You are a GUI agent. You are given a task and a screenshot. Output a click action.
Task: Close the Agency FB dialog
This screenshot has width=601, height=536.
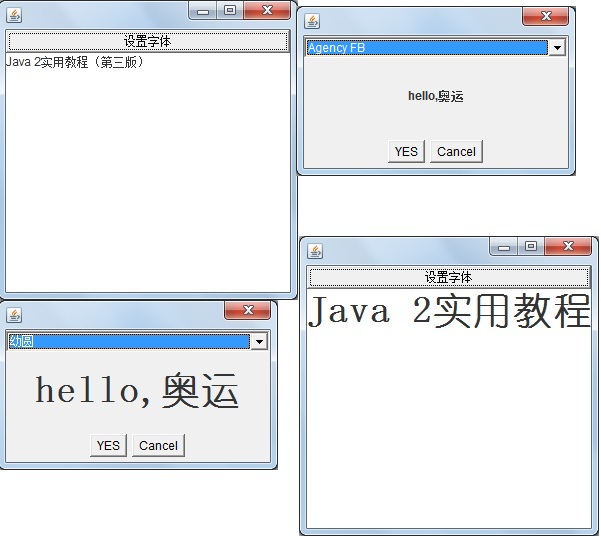tap(545, 16)
